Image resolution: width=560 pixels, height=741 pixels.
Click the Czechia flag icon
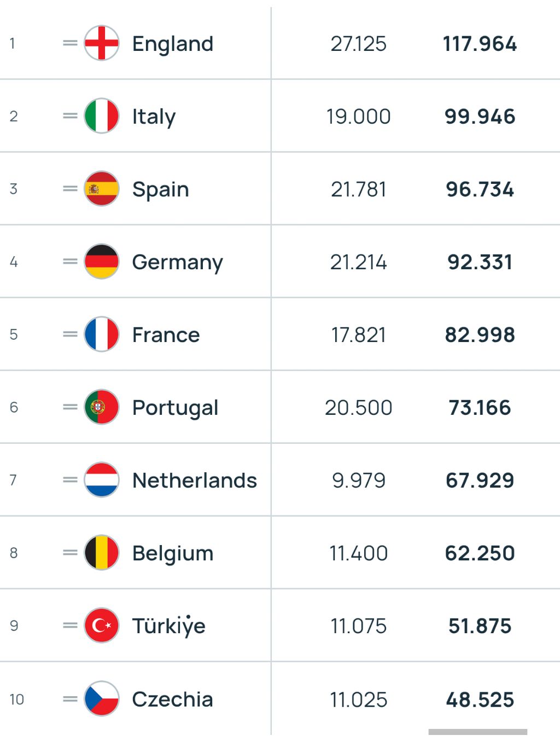point(102,699)
